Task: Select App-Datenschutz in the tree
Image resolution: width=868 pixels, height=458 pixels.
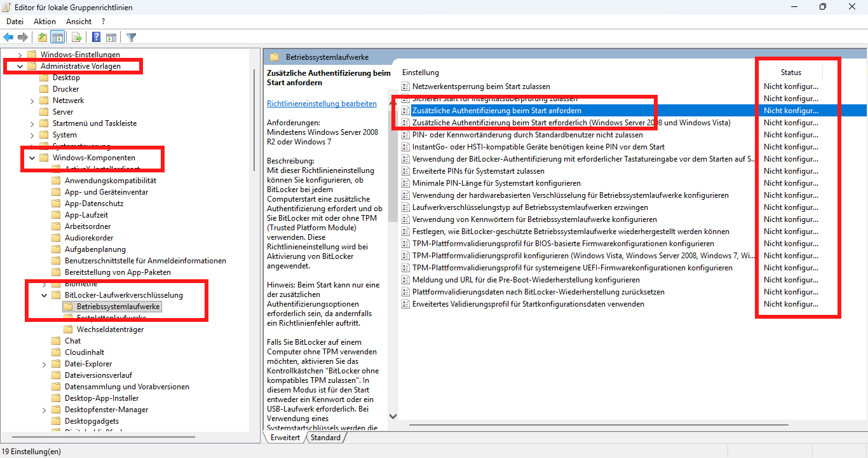Action: pos(94,204)
